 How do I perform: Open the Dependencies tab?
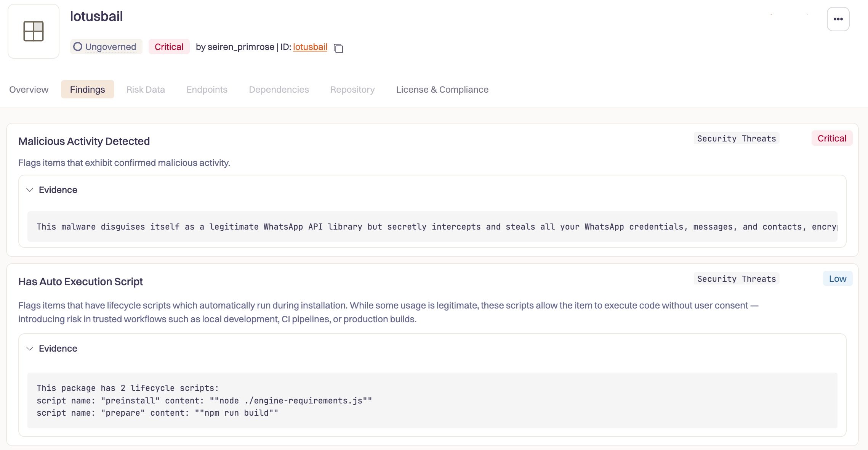(x=279, y=90)
